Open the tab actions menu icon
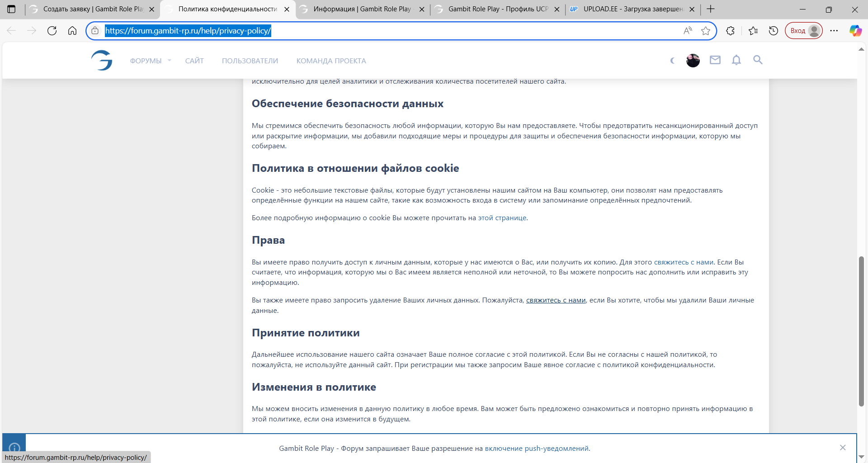The height and width of the screenshot is (463, 868). [x=11, y=9]
